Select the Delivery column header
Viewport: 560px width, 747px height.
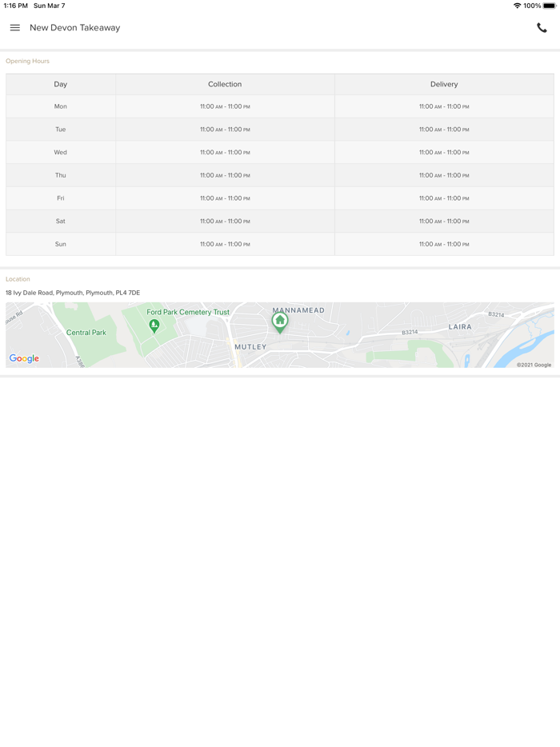pyautogui.click(x=444, y=84)
